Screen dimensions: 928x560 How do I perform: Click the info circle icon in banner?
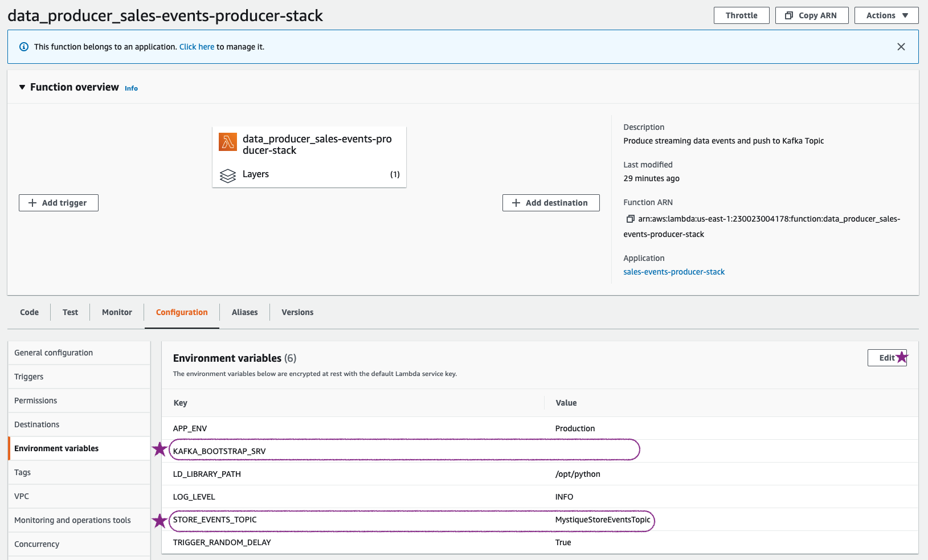pyautogui.click(x=24, y=47)
